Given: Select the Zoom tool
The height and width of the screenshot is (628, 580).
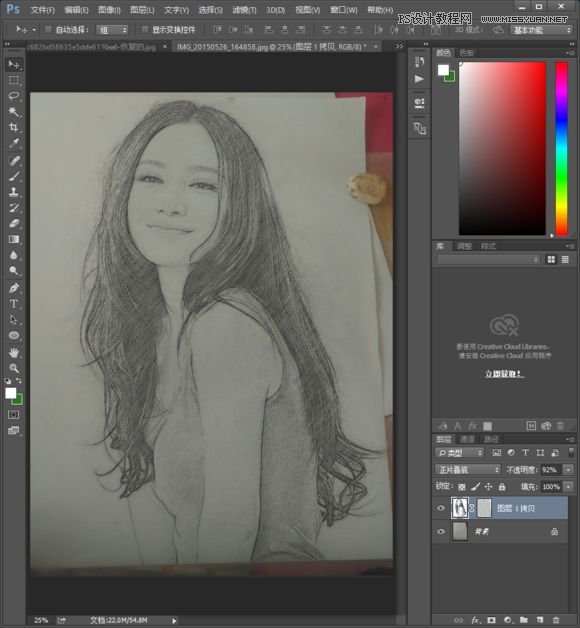Looking at the screenshot, I should coord(14,368).
